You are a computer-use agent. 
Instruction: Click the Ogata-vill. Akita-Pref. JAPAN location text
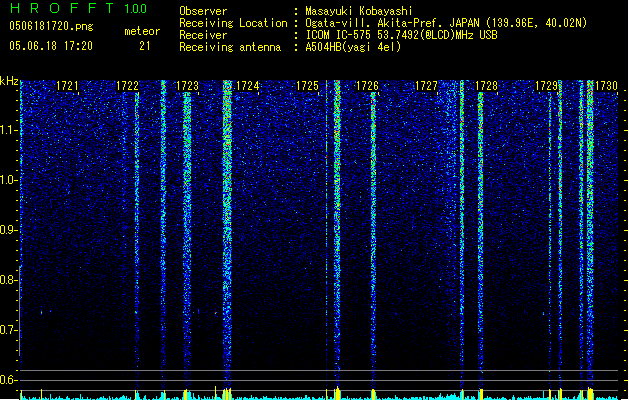[446, 23]
